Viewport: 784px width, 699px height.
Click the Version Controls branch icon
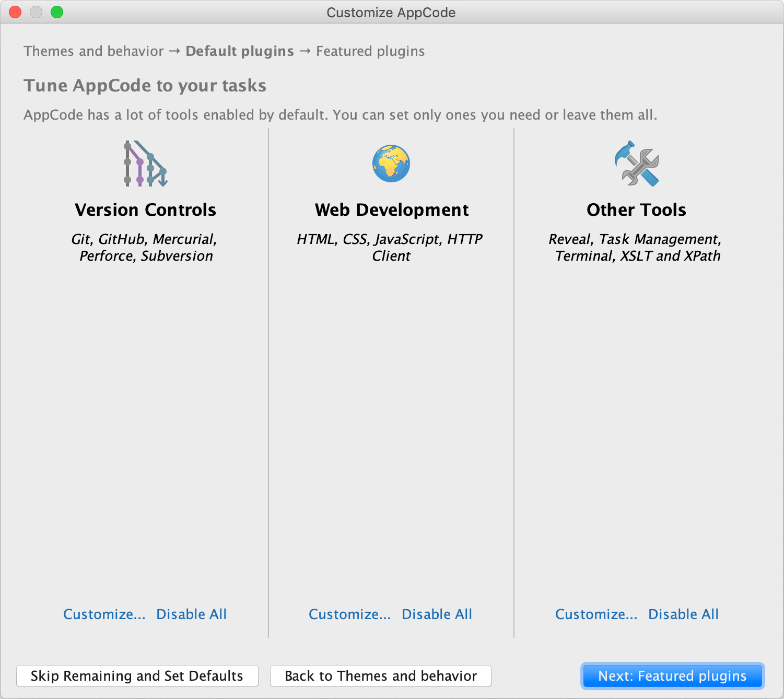pos(145,164)
